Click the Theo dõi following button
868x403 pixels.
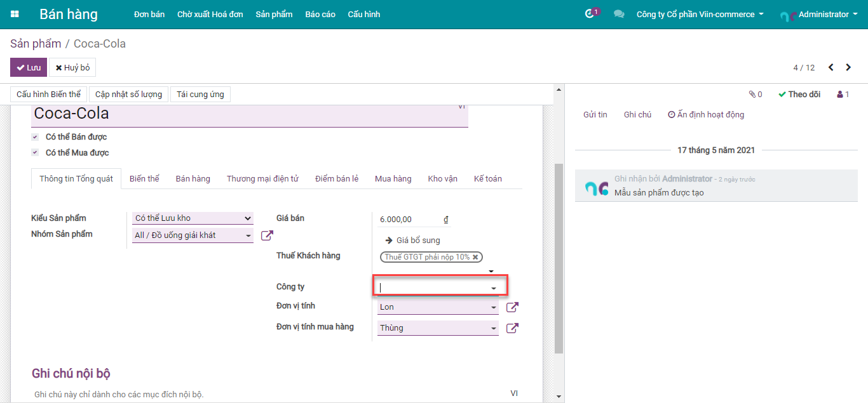799,95
